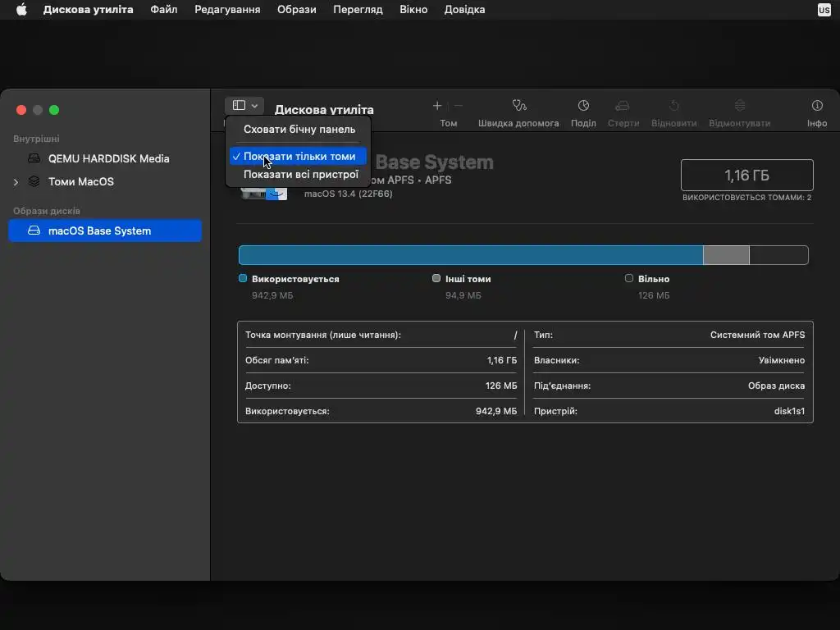Click the Відмонтувати unmount icon
840x630 pixels.
point(740,106)
